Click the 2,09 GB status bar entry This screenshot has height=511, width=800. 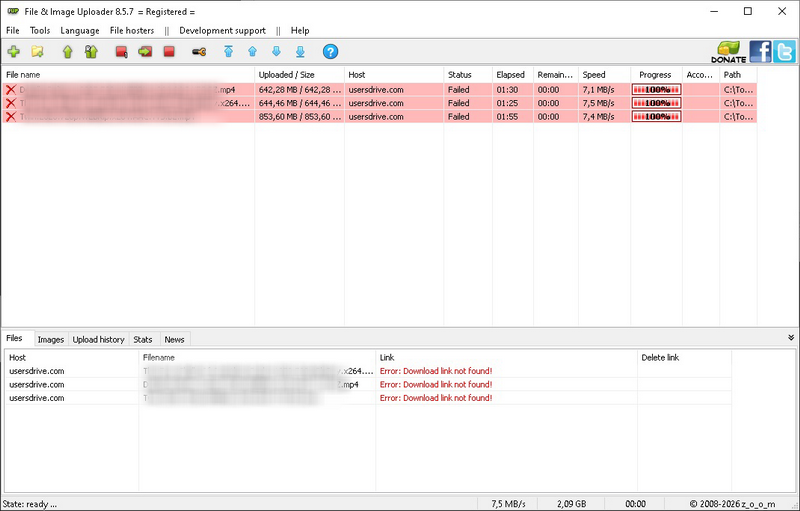click(x=571, y=504)
